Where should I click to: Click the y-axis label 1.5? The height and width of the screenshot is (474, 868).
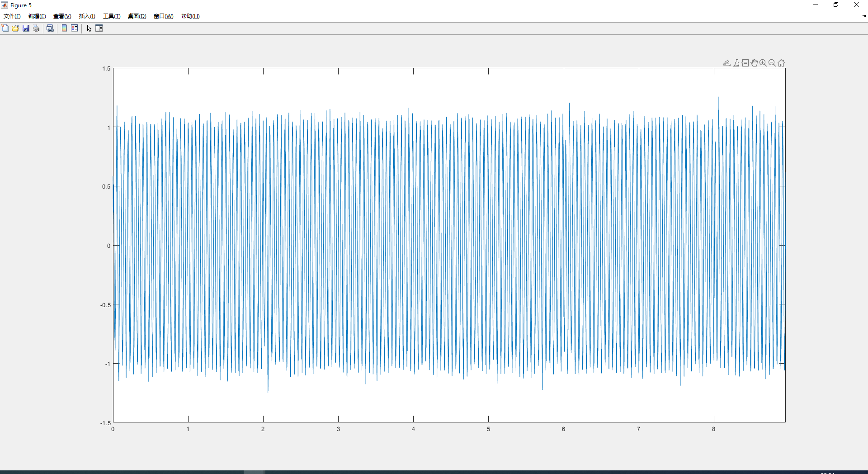pos(106,69)
